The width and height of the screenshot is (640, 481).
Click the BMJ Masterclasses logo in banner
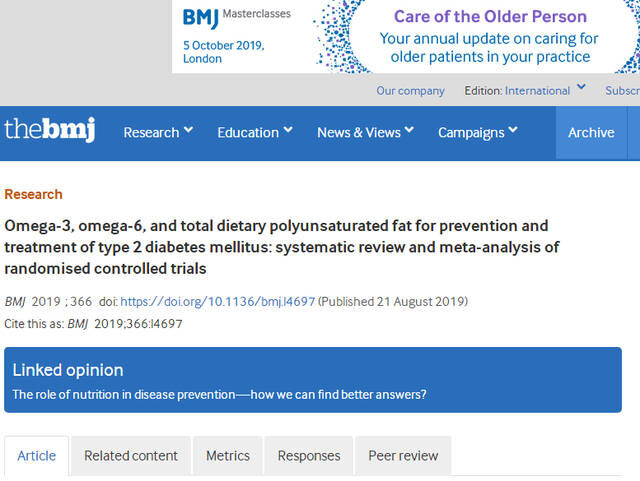[x=225, y=17]
